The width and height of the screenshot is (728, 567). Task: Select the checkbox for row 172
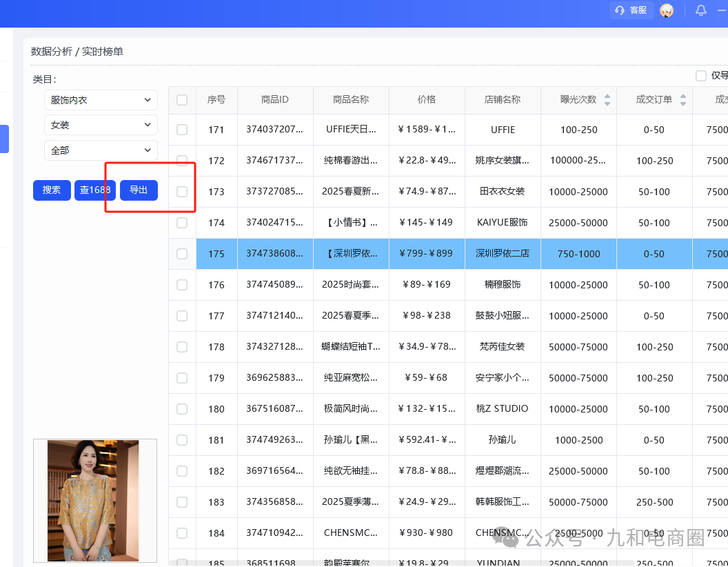click(182, 161)
